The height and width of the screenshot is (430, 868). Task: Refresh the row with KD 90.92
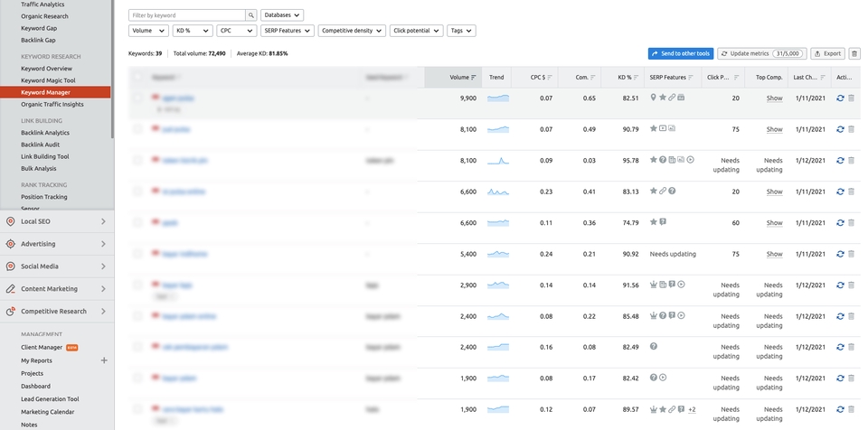click(840, 254)
